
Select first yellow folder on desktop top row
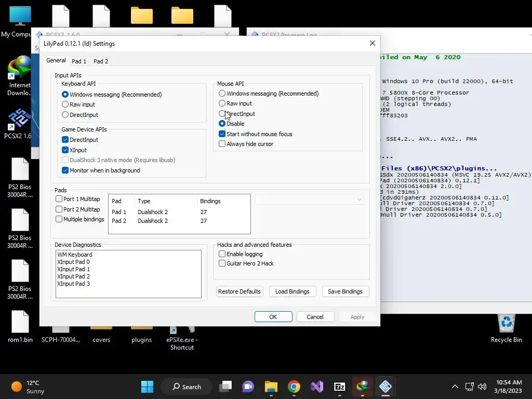point(142,16)
